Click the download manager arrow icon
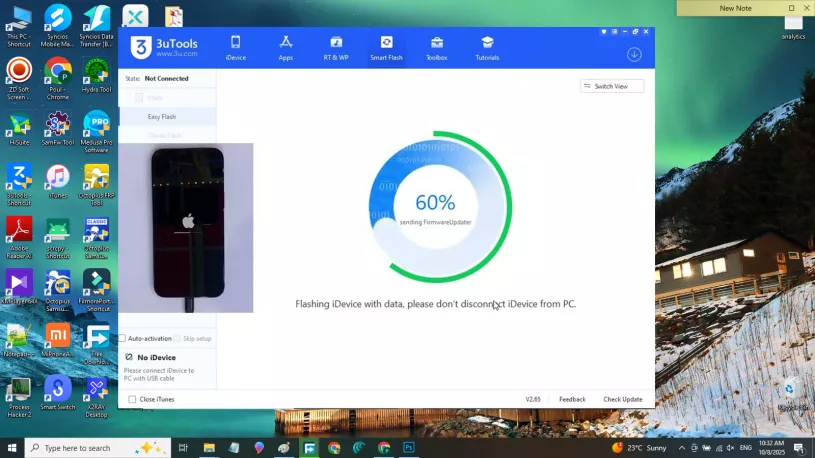The image size is (815, 458). pyautogui.click(x=634, y=54)
